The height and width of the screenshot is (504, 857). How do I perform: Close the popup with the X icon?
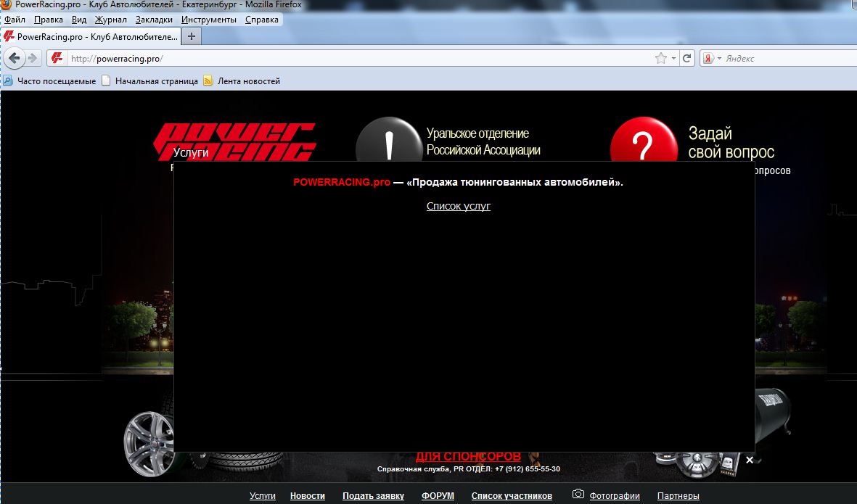click(x=750, y=460)
